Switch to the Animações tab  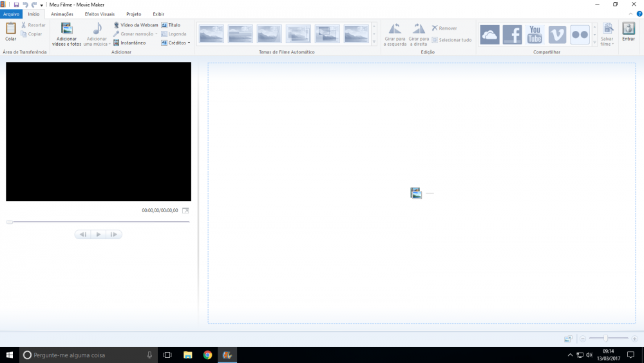(x=62, y=14)
